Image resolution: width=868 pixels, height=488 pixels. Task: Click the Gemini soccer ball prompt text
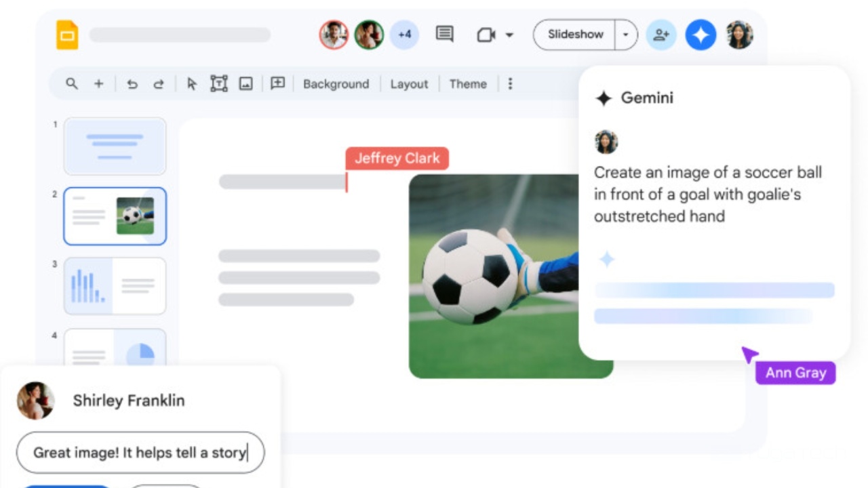pos(708,195)
